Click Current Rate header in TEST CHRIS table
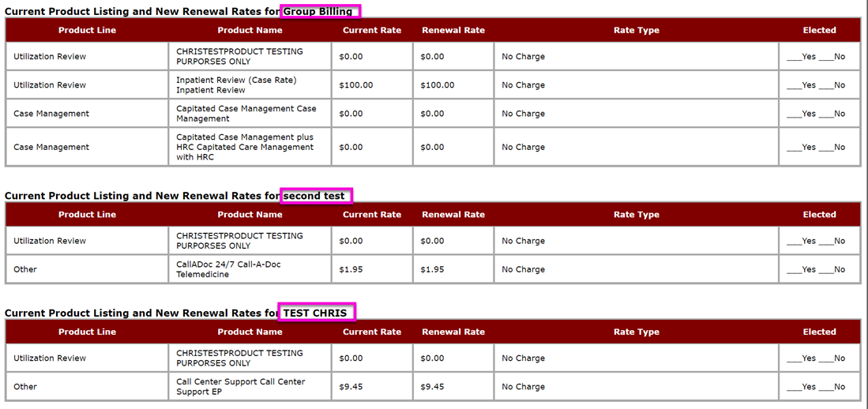The image size is (868, 409). click(372, 332)
